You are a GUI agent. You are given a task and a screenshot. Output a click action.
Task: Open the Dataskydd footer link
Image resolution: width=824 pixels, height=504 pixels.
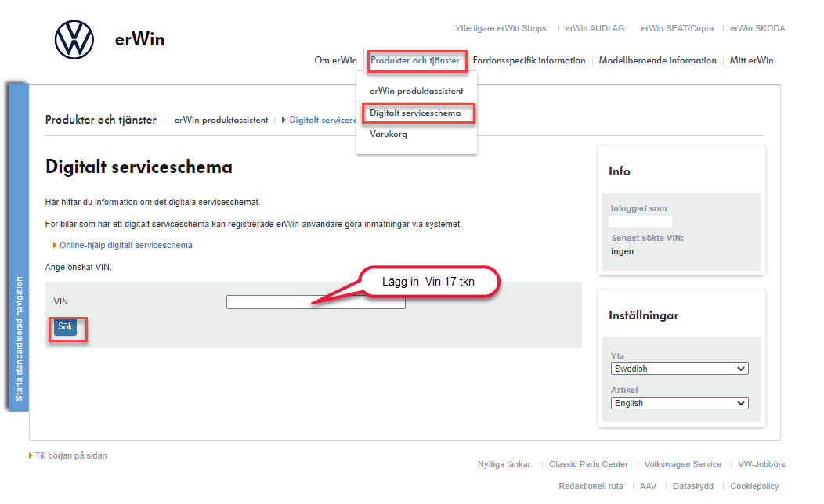coord(693,486)
